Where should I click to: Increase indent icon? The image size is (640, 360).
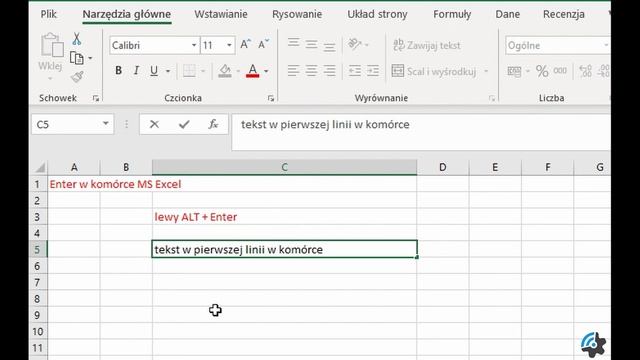coord(373,71)
